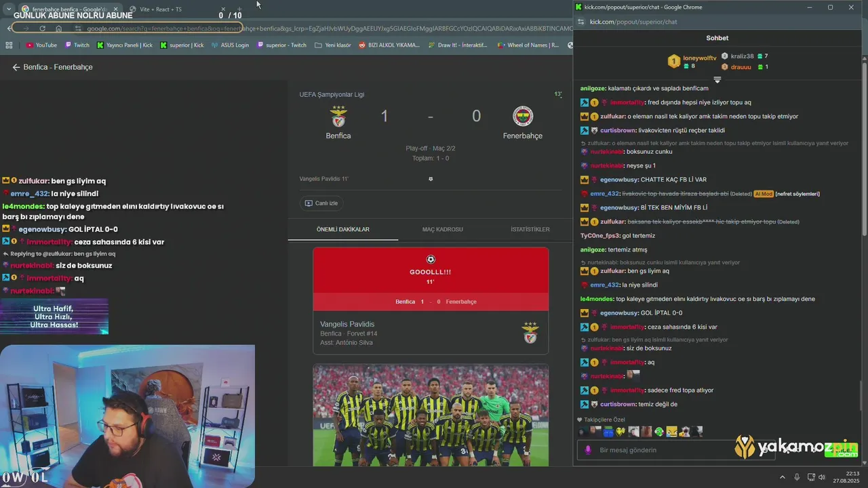
Task: Open the Twitch bookmark
Action: (x=77, y=45)
